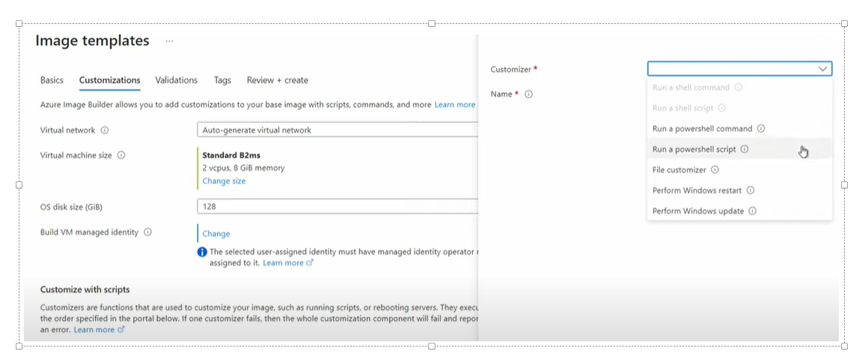Click info icon beside File customizer
868x363 pixels.
point(715,170)
